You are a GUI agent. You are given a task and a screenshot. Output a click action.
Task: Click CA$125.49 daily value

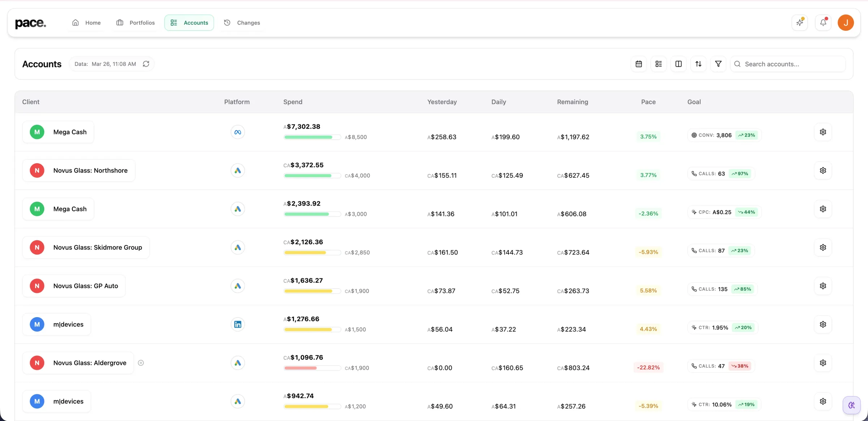pyautogui.click(x=507, y=176)
